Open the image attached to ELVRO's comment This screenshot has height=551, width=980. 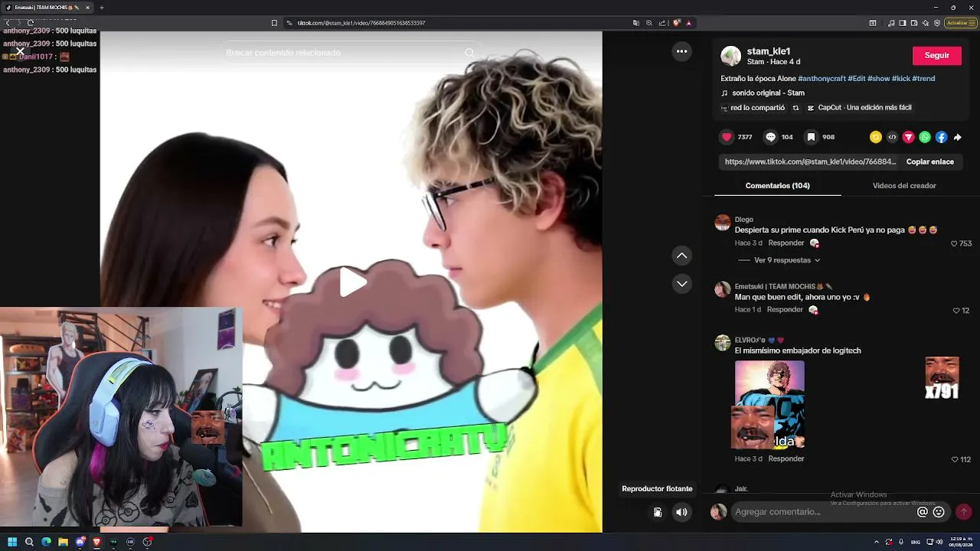click(x=769, y=405)
